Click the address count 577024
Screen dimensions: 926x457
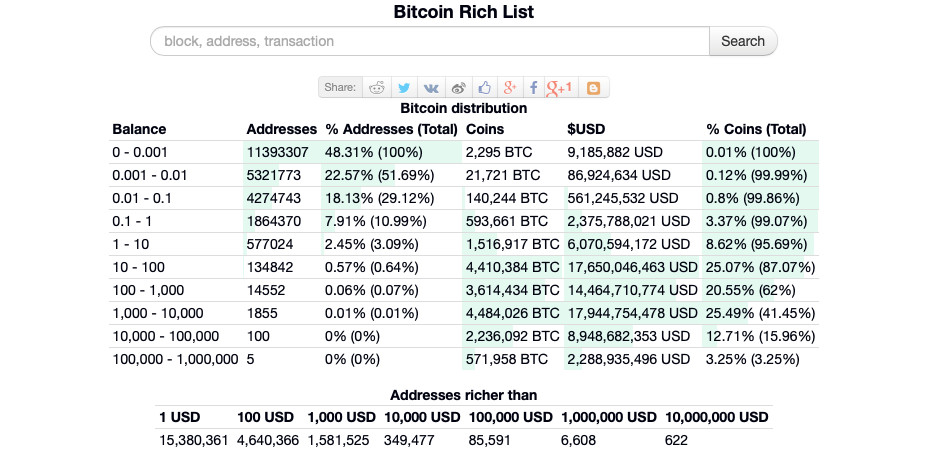coord(270,244)
